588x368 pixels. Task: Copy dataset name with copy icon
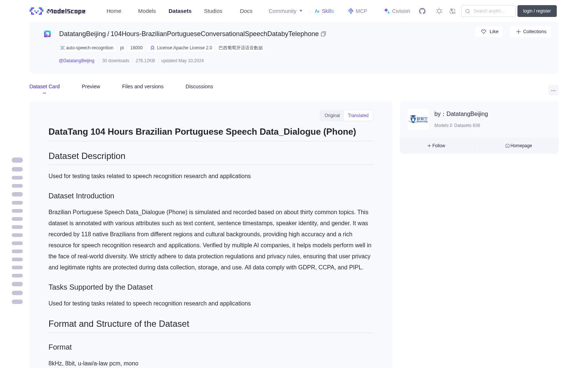coord(323,34)
